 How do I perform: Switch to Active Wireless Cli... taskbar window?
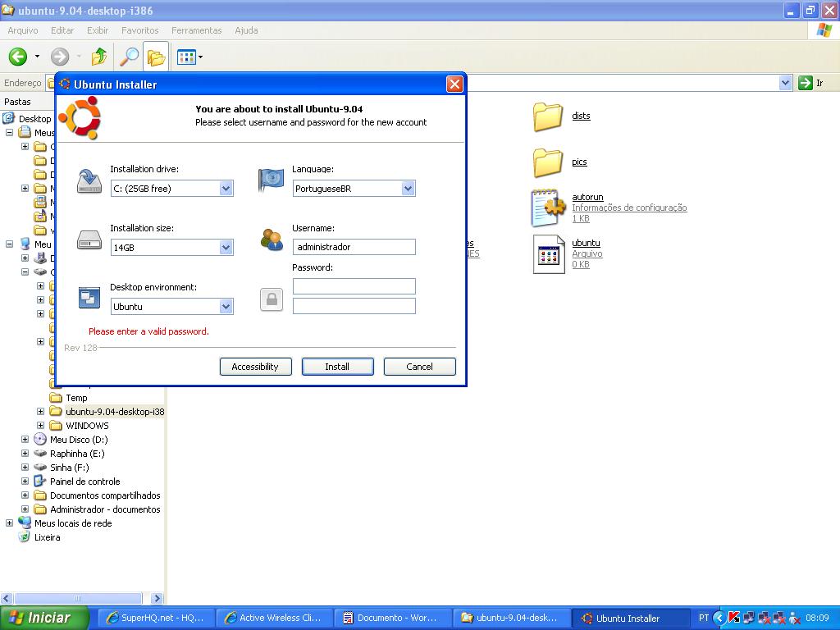tap(273, 618)
